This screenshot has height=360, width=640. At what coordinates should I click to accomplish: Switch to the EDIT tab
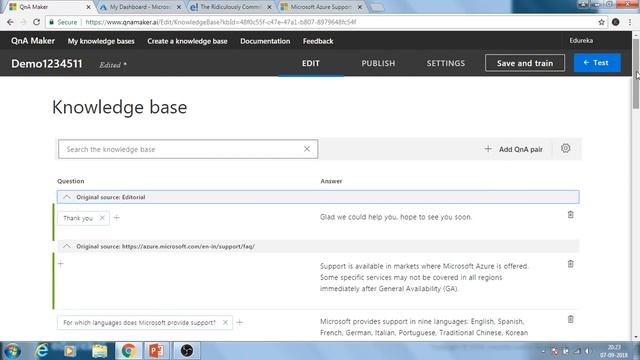pos(311,63)
